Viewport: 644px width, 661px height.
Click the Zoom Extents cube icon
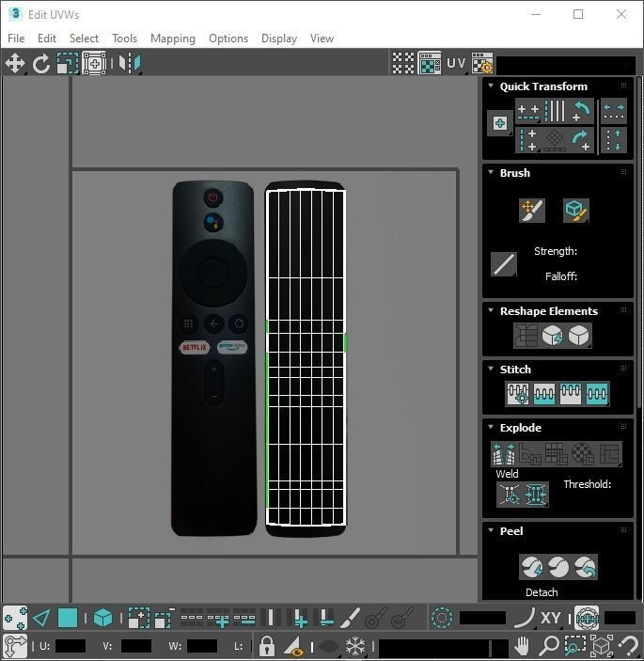click(602, 645)
